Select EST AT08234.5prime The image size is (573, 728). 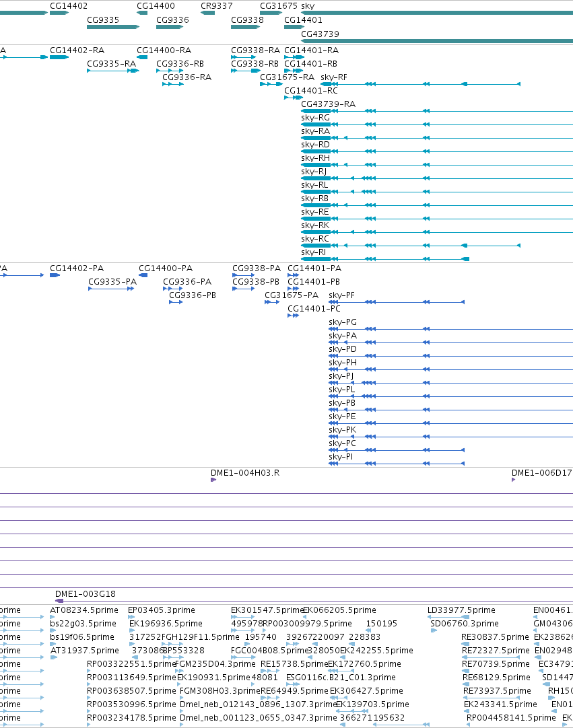tap(84, 610)
